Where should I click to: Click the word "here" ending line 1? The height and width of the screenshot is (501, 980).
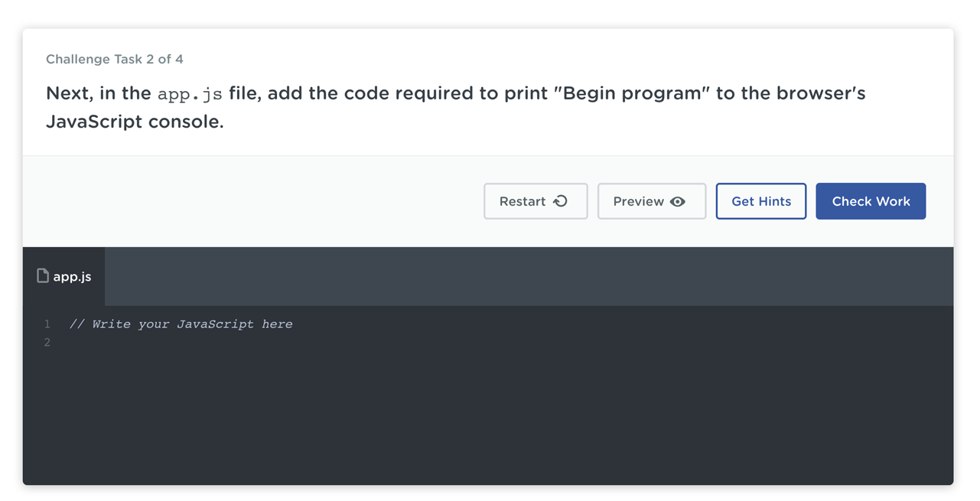point(277,324)
